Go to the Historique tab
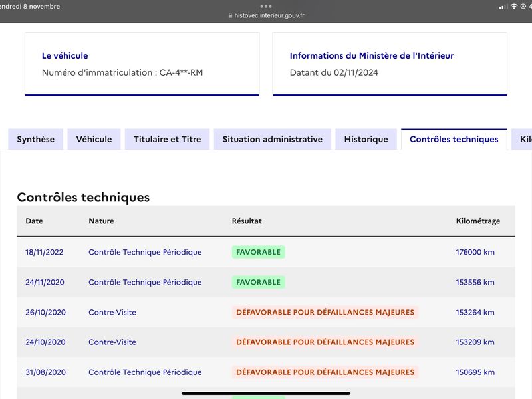 tap(366, 140)
